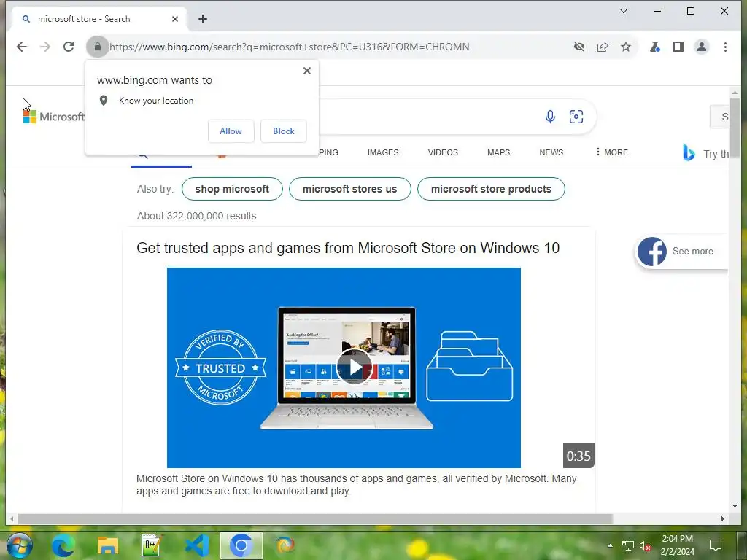This screenshot has width=747, height=560.
Task: Go back with the browser back arrow
Action: pos(22,47)
